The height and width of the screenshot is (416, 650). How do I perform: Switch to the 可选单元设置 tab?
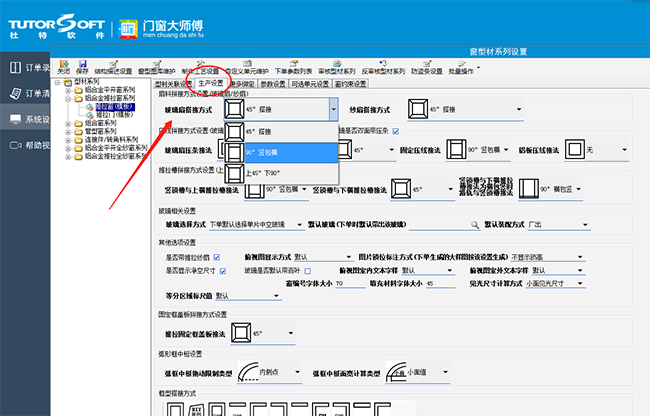310,84
